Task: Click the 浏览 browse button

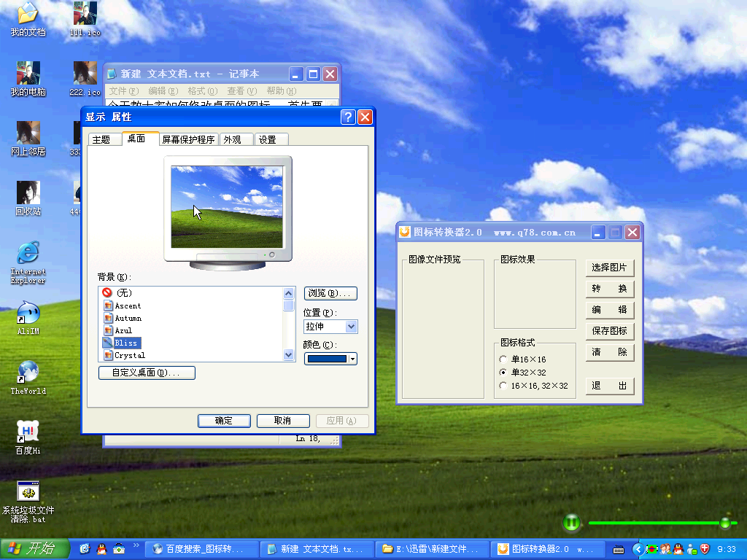Action: point(330,293)
